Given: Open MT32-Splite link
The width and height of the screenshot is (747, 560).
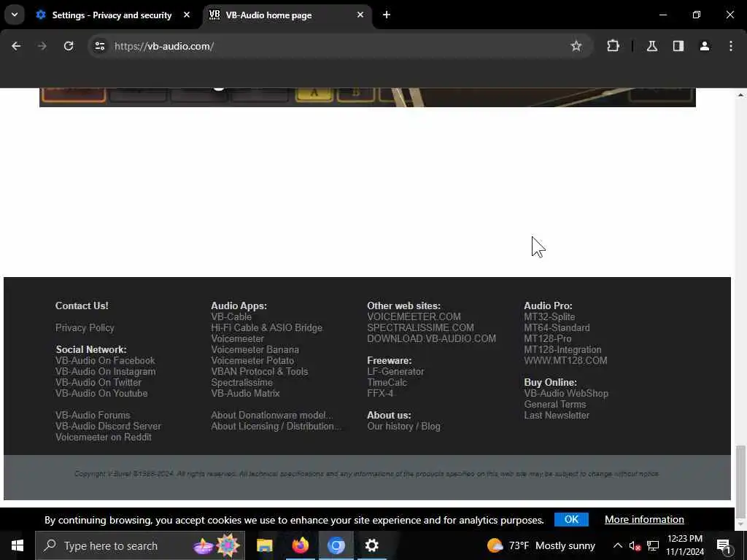Looking at the screenshot, I should point(549,316).
